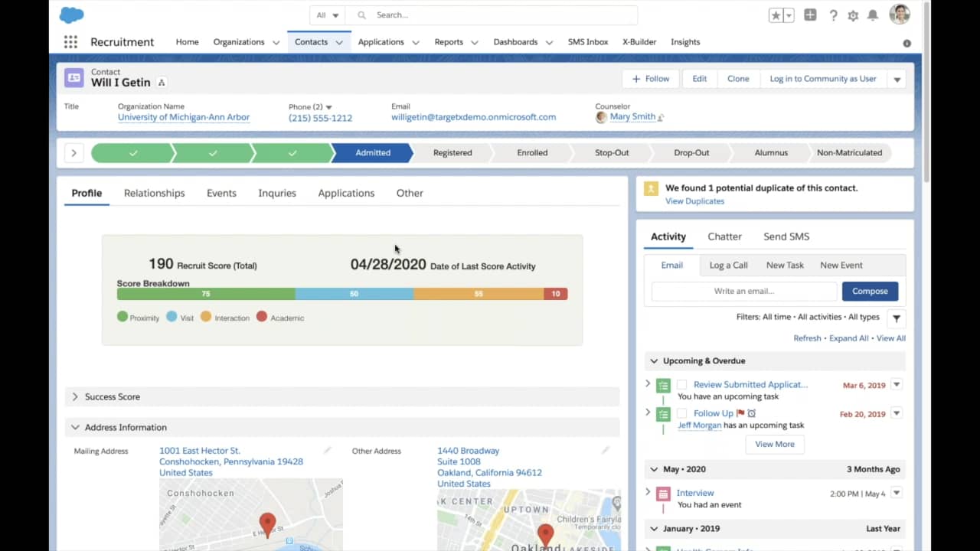Click the Clone button
This screenshot has width=980, height=551.
point(738,79)
